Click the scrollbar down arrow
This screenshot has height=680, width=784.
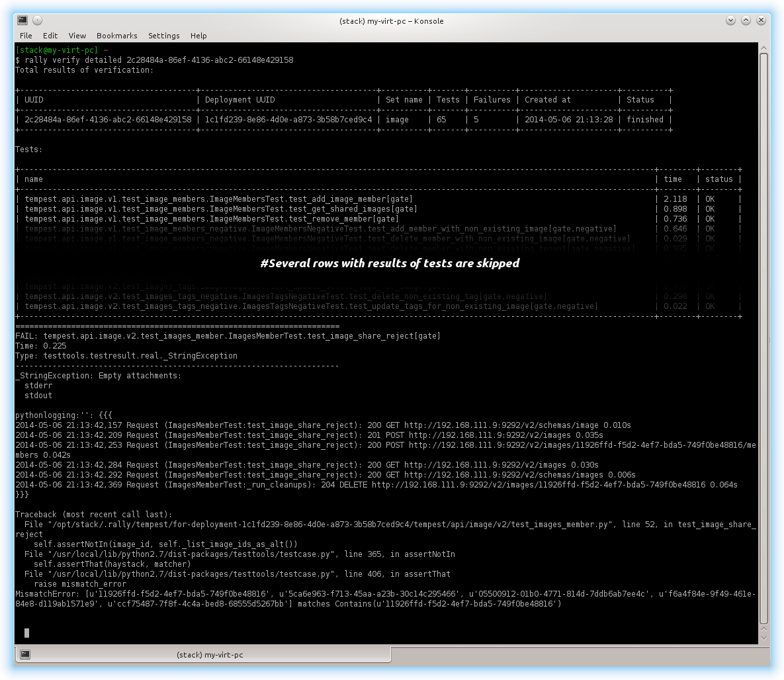(763, 638)
